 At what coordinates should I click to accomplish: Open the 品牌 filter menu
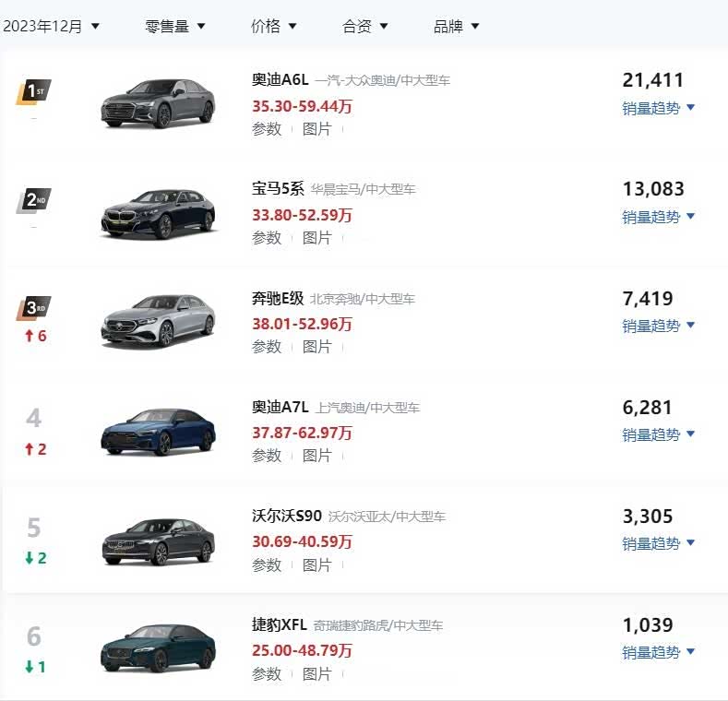coord(457,26)
